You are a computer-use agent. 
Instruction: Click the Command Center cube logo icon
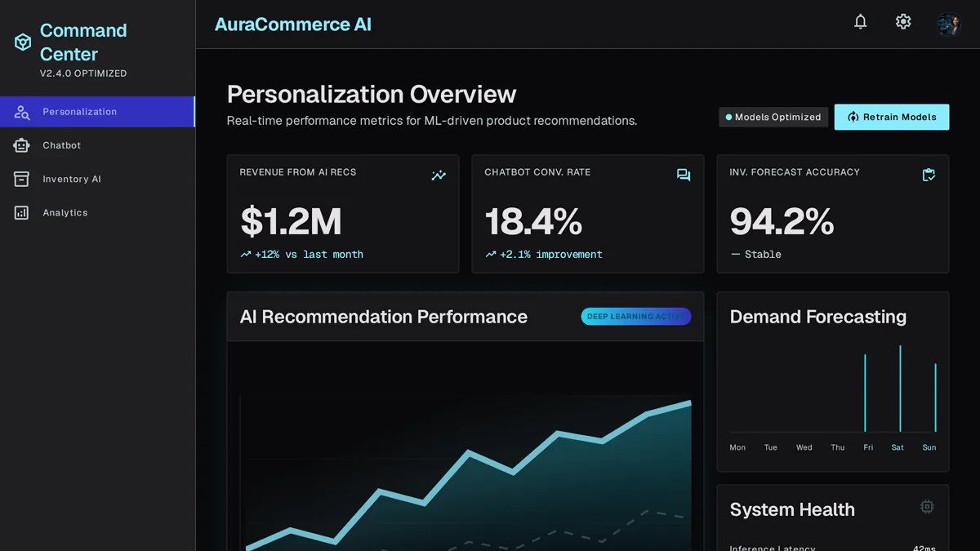coord(23,42)
